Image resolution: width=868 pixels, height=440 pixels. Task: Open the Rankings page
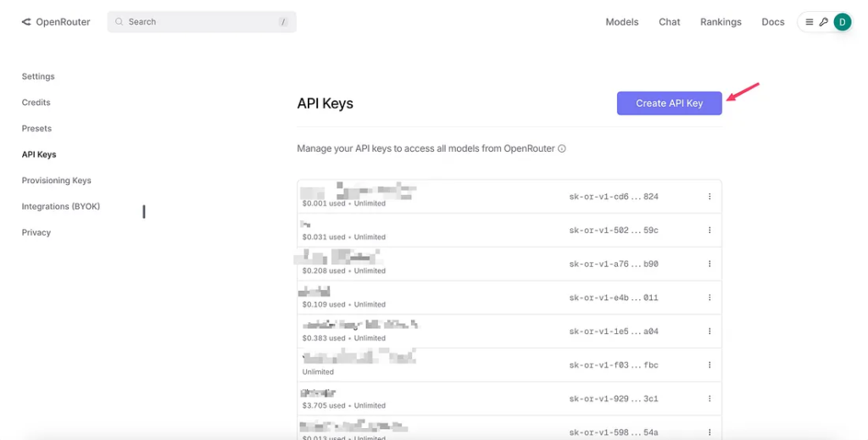point(721,22)
